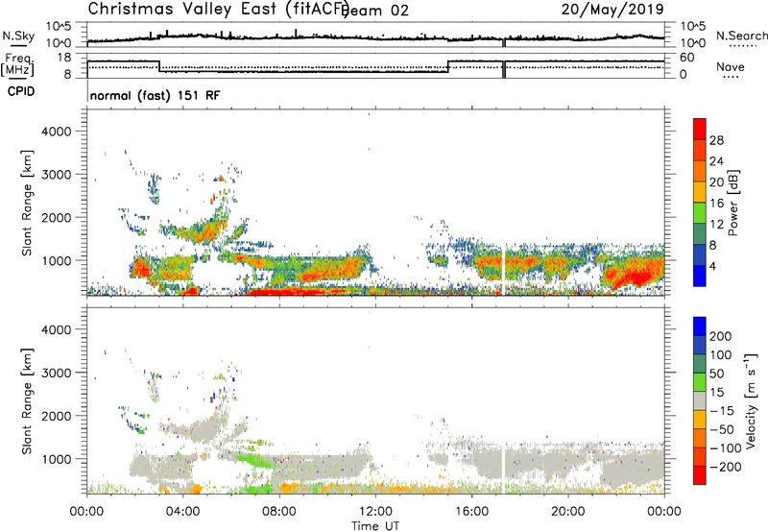Click the date "20/May/2019"
Viewport: 768px width, 532px height.
click(x=612, y=9)
